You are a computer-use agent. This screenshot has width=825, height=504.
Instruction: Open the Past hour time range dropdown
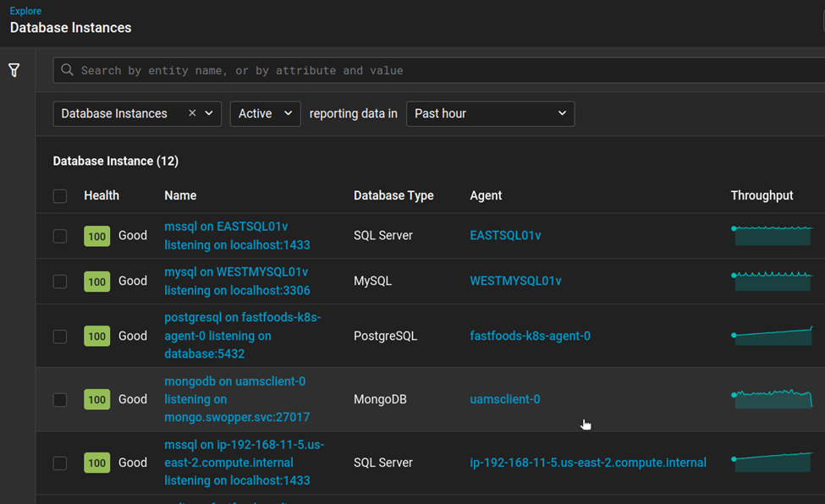tap(490, 113)
